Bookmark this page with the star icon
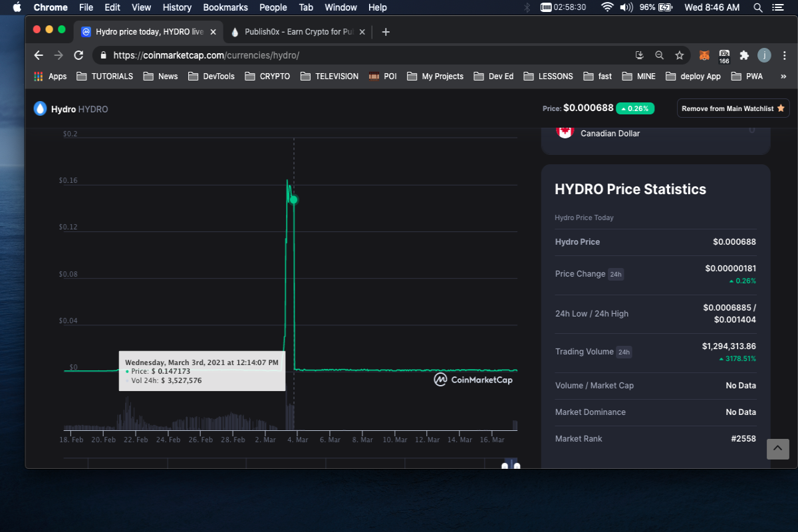This screenshot has height=532, width=798. pyautogui.click(x=679, y=55)
